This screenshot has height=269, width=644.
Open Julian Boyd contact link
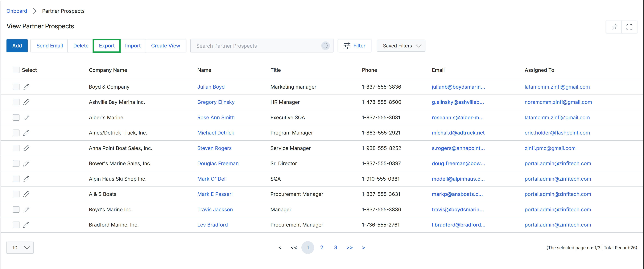click(x=211, y=87)
